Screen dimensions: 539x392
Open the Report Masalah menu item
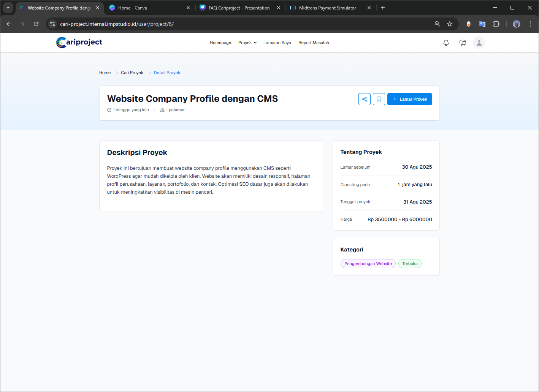(x=313, y=43)
